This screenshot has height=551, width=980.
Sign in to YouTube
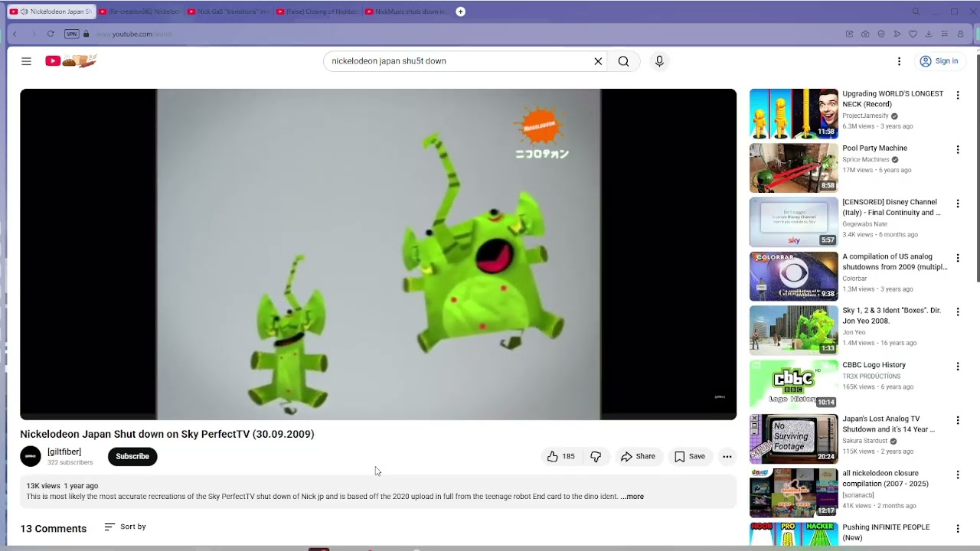coord(939,61)
